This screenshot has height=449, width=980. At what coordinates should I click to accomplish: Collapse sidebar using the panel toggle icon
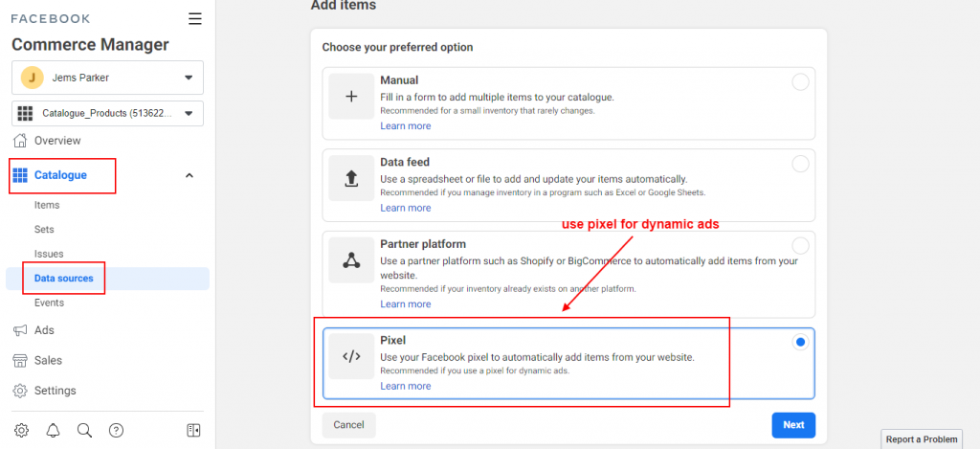click(193, 430)
